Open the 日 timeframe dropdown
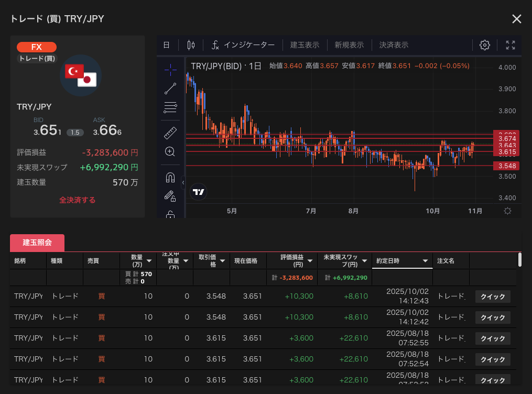 [166, 45]
